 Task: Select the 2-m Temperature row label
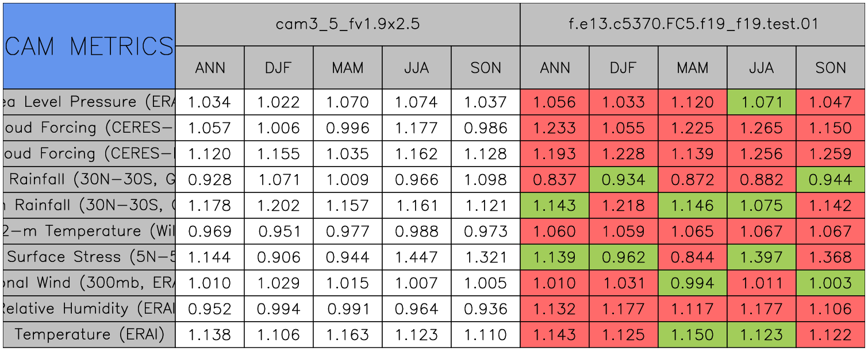tap(89, 232)
